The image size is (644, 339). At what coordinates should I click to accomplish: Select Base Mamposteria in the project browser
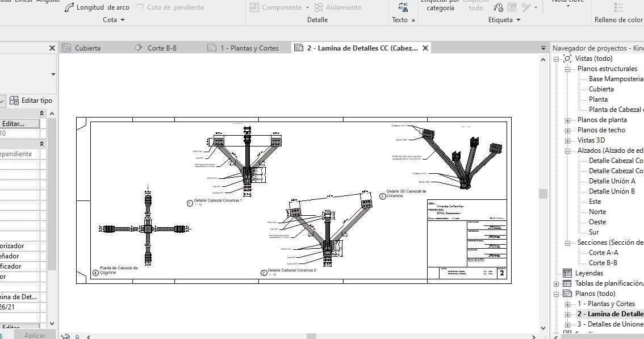(x=616, y=79)
